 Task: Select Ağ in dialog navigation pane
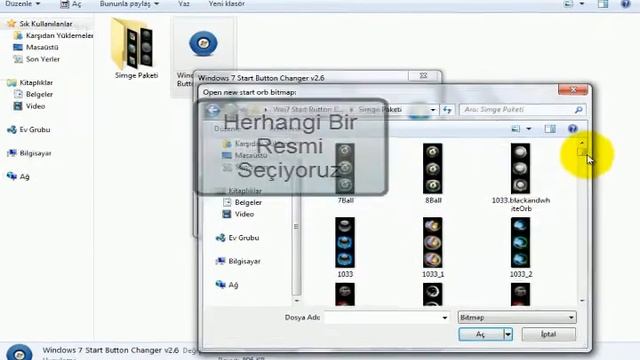[x=227, y=284]
